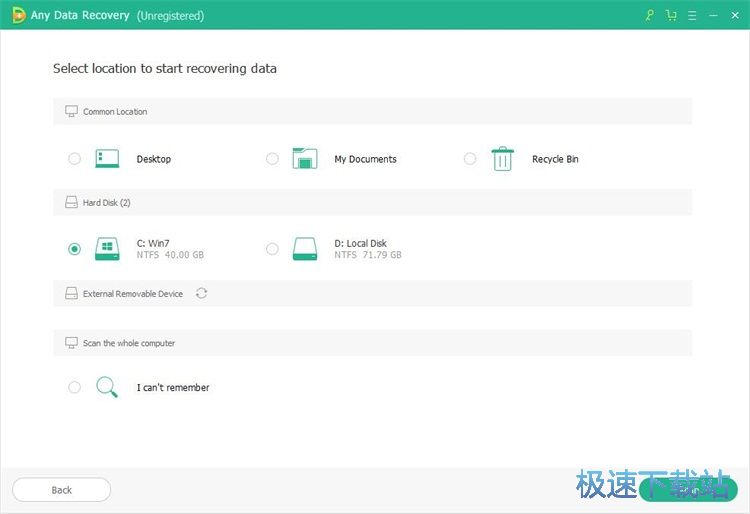Image resolution: width=750 pixels, height=514 pixels.
Task: Click the D: Local Disk drive icon
Action: point(305,249)
